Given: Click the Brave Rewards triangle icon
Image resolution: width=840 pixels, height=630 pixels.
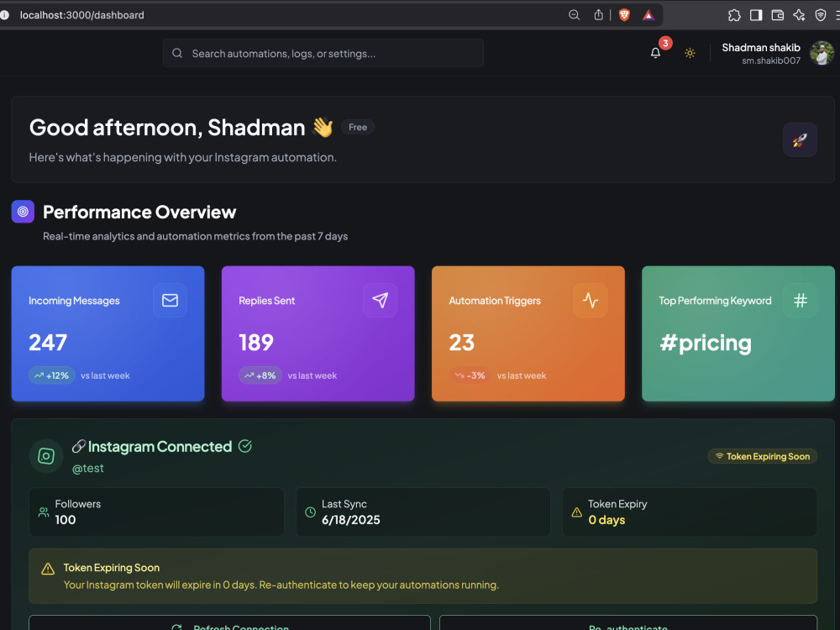Looking at the screenshot, I should tap(648, 15).
